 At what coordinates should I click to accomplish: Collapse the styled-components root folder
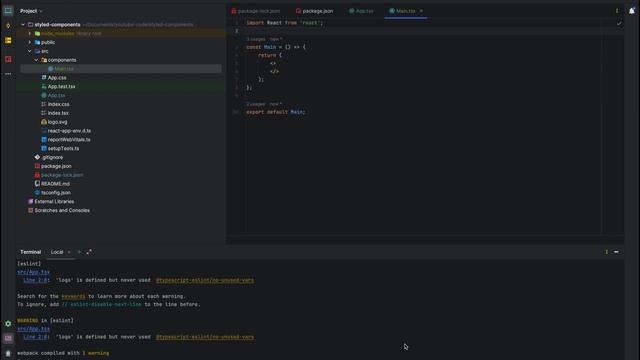point(23,24)
